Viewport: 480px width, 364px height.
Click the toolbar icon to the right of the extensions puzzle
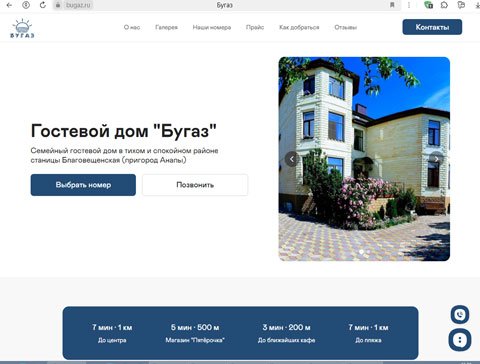click(461, 5)
